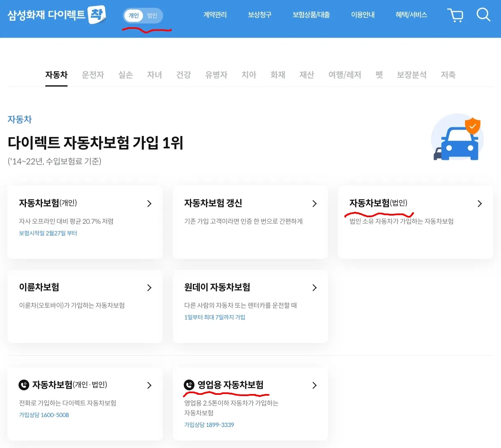Switch to the 여행/레저 tab

[x=344, y=75]
